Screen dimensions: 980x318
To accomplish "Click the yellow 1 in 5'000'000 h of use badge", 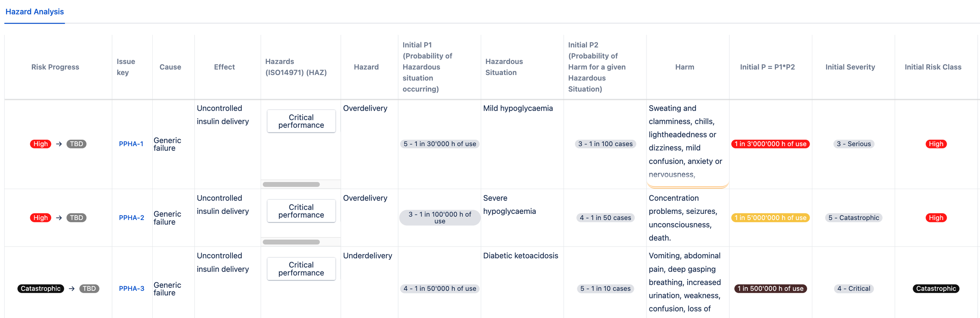I will [x=770, y=218].
